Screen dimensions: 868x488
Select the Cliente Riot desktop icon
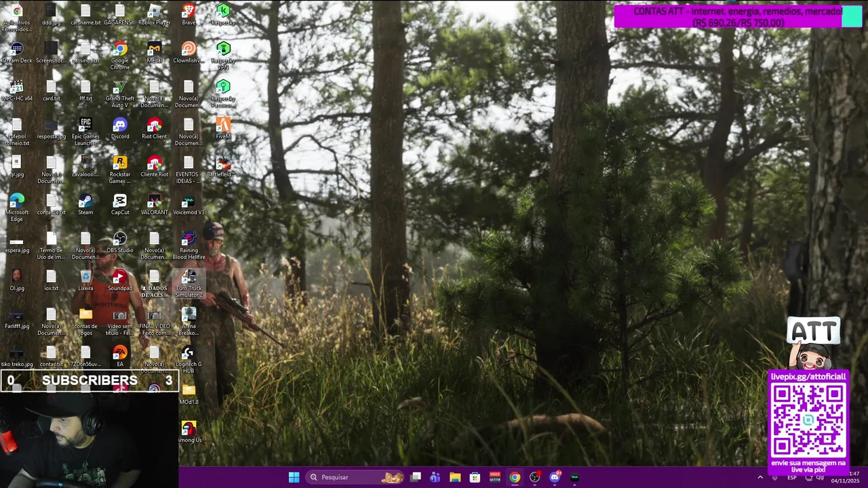click(154, 167)
